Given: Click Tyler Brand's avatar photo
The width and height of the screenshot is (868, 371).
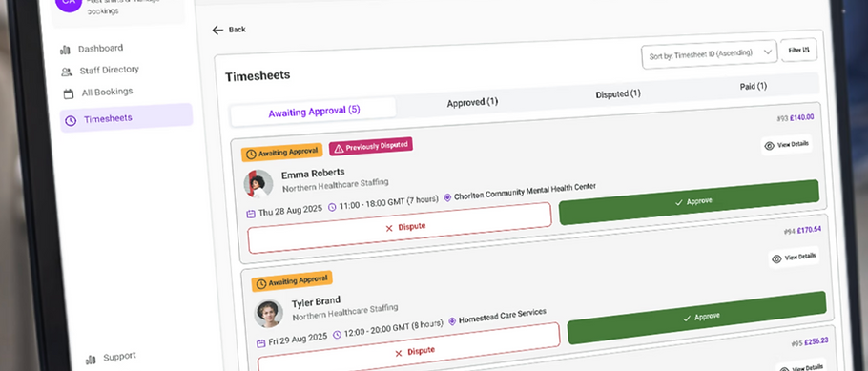Looking at the screenshot, I should click(268, 314).
